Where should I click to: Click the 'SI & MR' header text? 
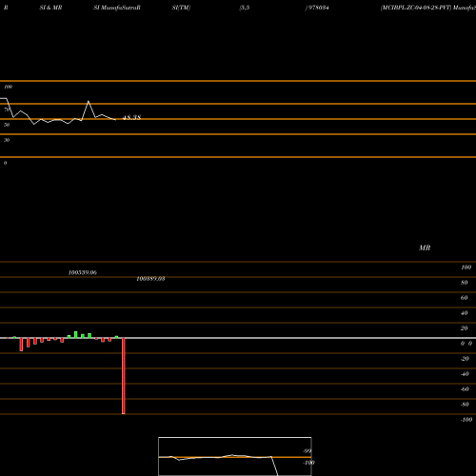50,8
